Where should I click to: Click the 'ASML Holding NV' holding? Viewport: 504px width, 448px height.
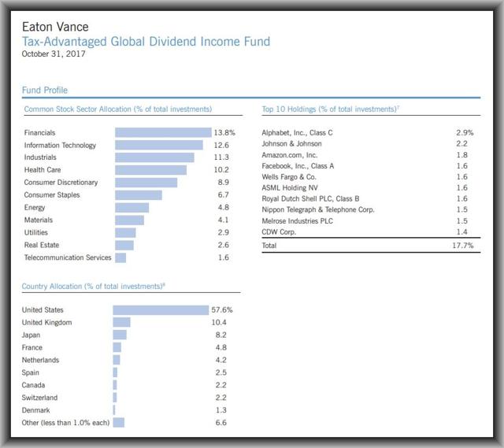point(290,187)
